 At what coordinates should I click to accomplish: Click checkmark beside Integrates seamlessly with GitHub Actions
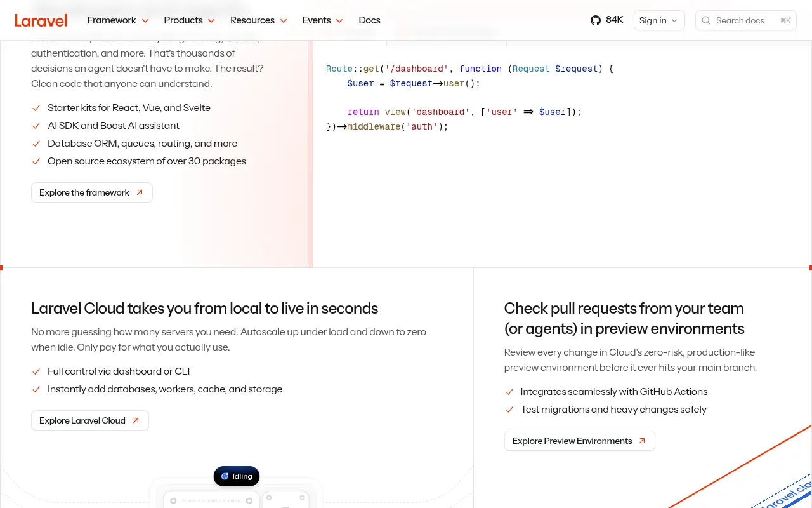(x=509, y=392)
